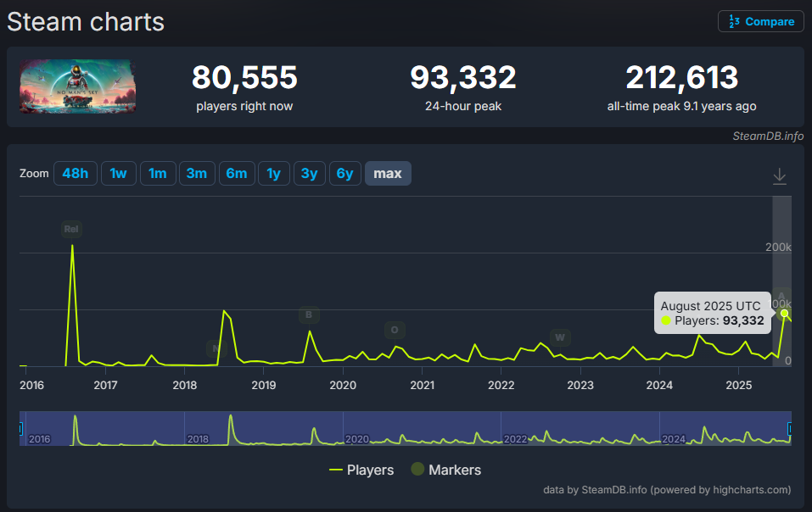Click the W marker on the chart
The width and height of the screenshot is (812, 512).
560,337
